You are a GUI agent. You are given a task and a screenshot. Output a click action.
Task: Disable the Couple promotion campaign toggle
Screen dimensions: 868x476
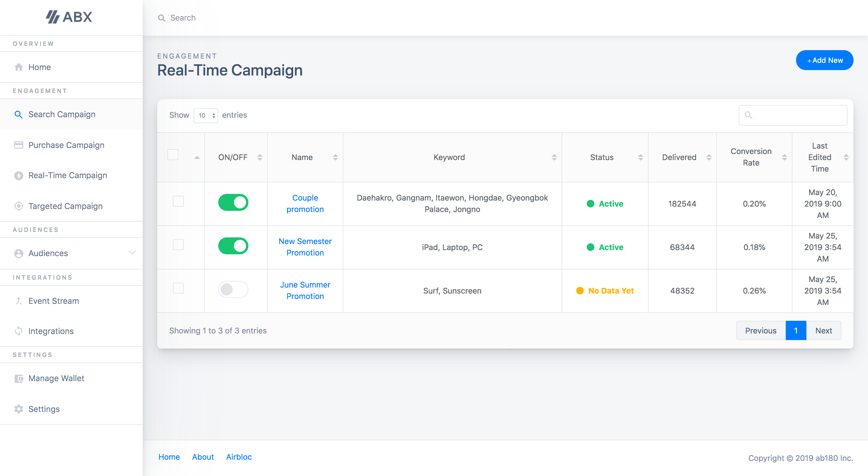point(234,202)
